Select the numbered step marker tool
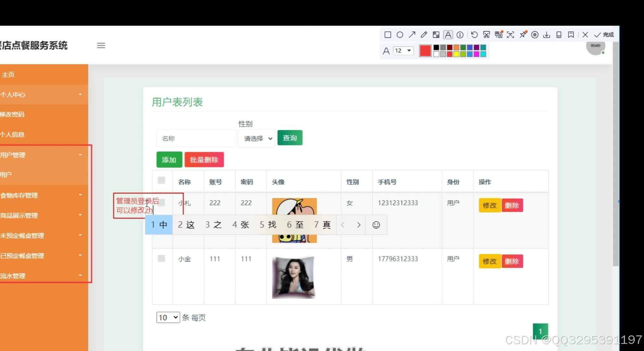 (460, 35)
